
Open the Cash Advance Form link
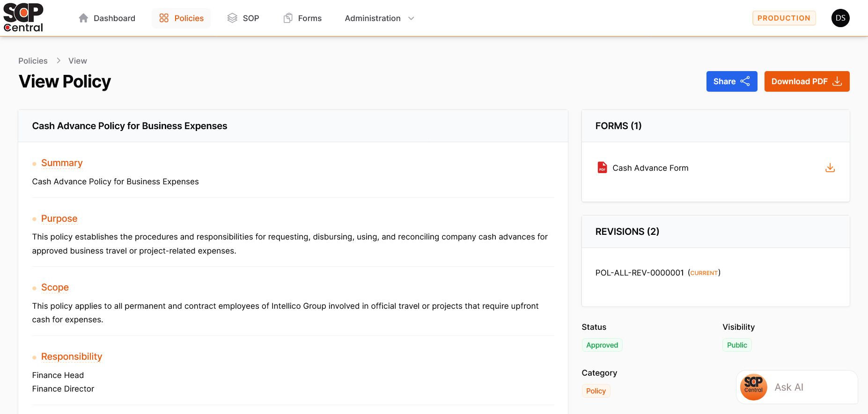pyautogui.click(x=650, y=168)
